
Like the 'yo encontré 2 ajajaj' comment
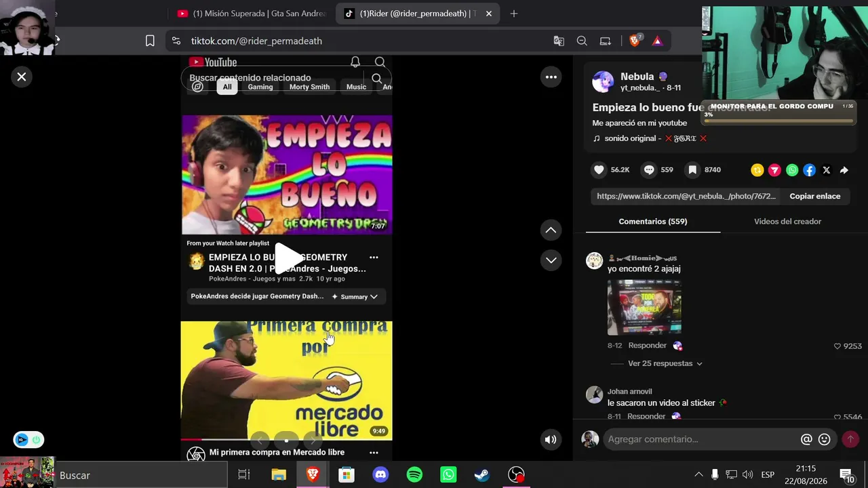[837, 346]
